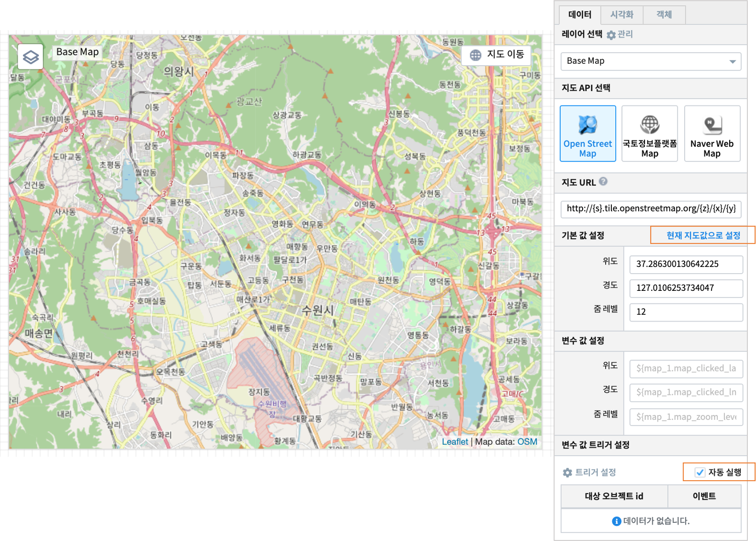The width and height of the screenshot is (756, 541).
Task: Click the variable 경도 map_clicked_lng field
Action: pos(686,393)
